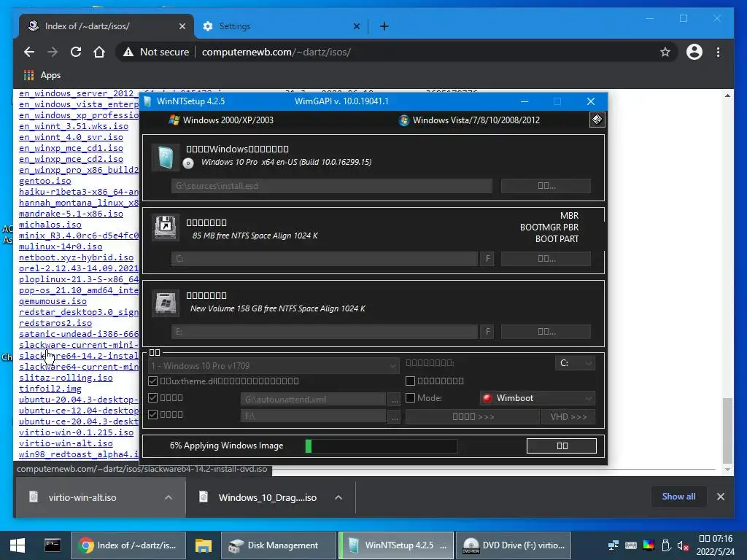Open new tab with plus button
The image size is (747, 560).
384,26
